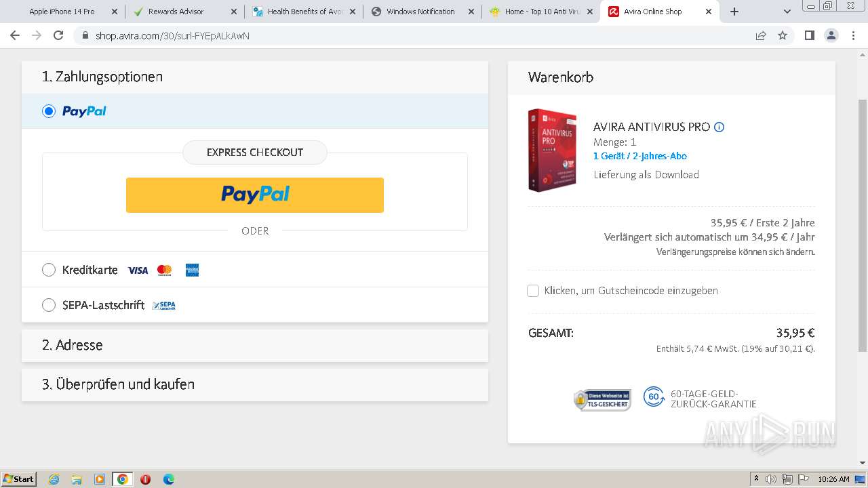This screenshot has width=868, height=488.
Task: Open File Explorer from the taskbar
Action: tap(77, 479)
